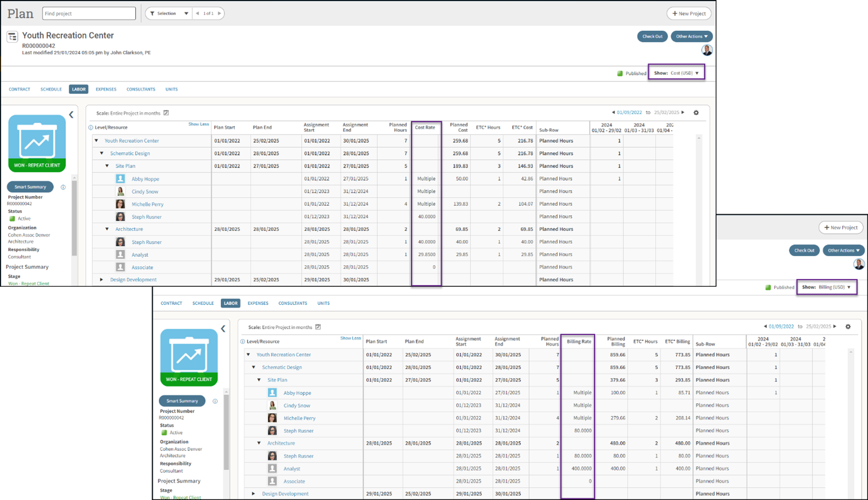Open Michelle Perry's link in the Cost Rate grid

click(147, 204)
